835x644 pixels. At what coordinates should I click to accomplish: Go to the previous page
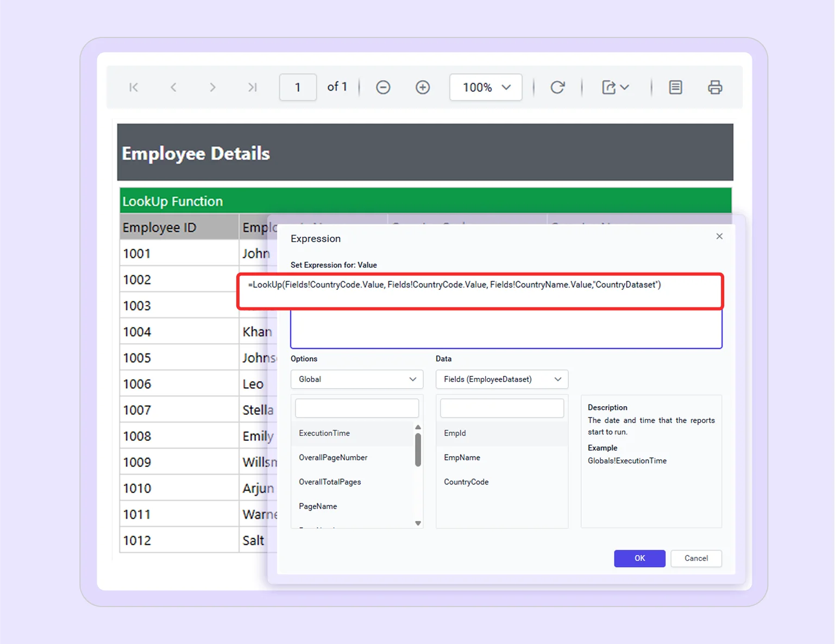pyautogui.click(x=173, y=87)
